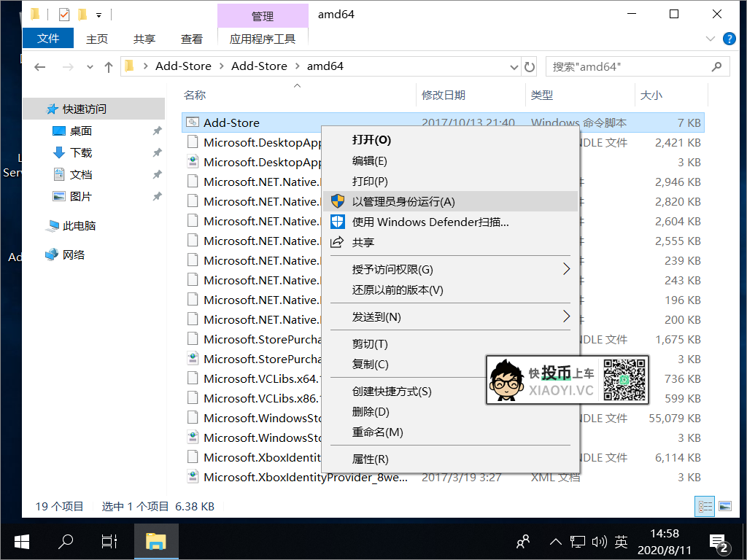The height and width of the screenshot is (560, 747).
Task: Open the notification center icon
Action: 718,541
